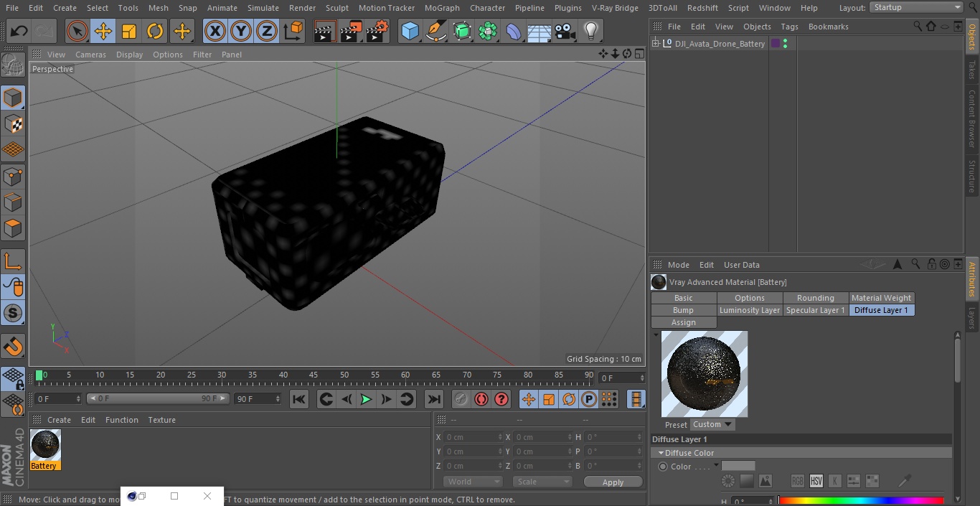Screen dimensions: 980x506
Task: Click the Assign button
Action: click(x=683, y=322)
